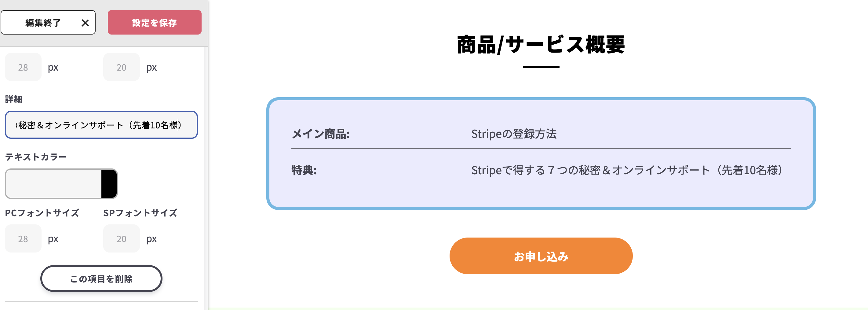Click inside the 詳細 text input
868x310 pixels.
(x=101, y=125)
